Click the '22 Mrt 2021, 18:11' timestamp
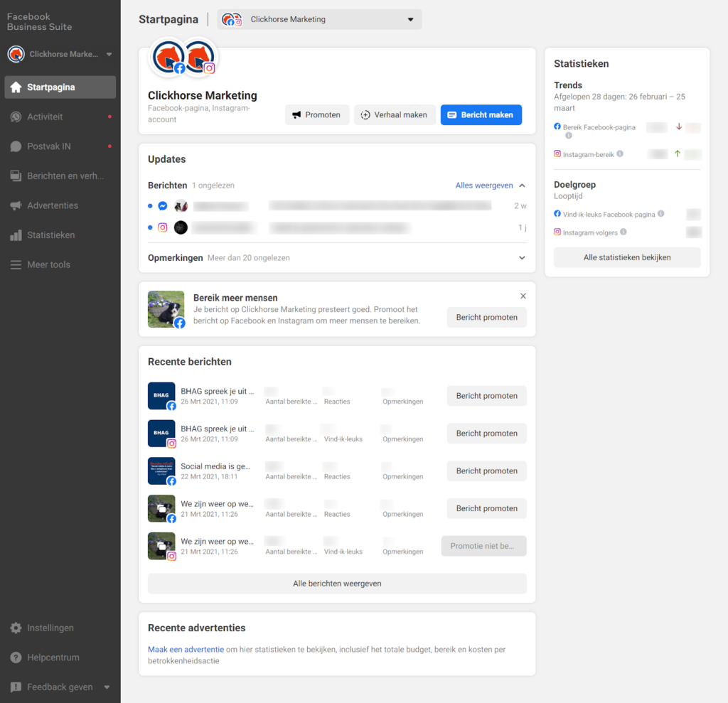 pos(209,477)
